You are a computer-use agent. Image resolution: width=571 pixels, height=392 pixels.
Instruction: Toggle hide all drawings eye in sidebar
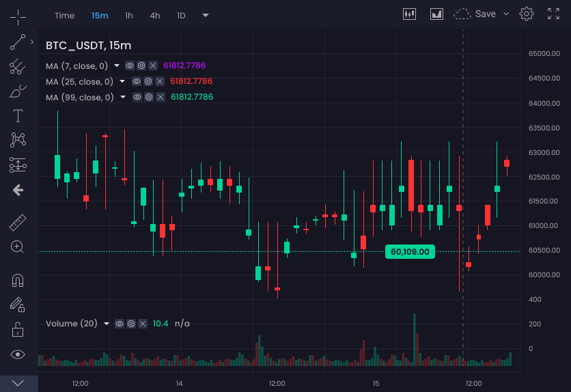click(x=18, y=354)
